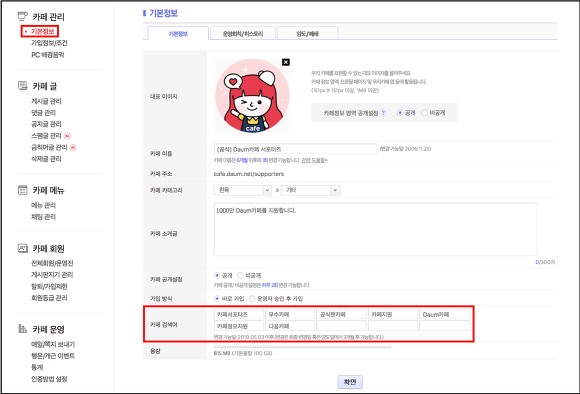Click the new badge next to 스팸글 관리

point(67,136)
